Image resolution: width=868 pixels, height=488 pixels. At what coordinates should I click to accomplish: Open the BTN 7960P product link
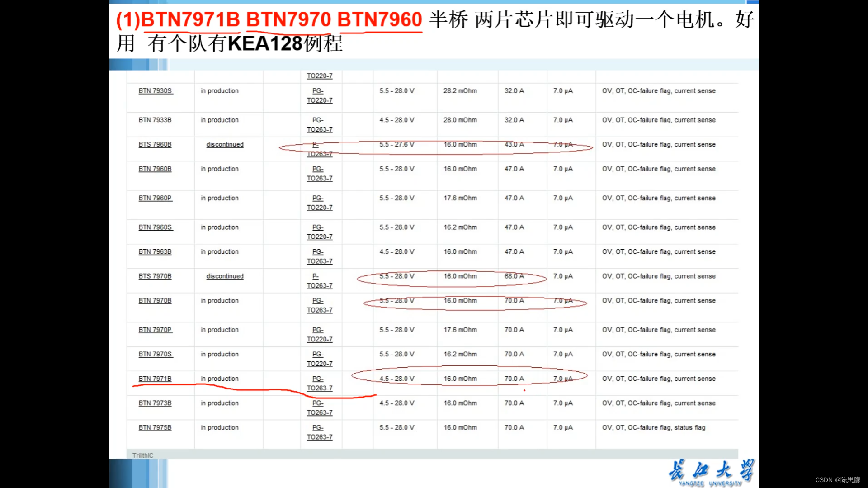[156, 198]
